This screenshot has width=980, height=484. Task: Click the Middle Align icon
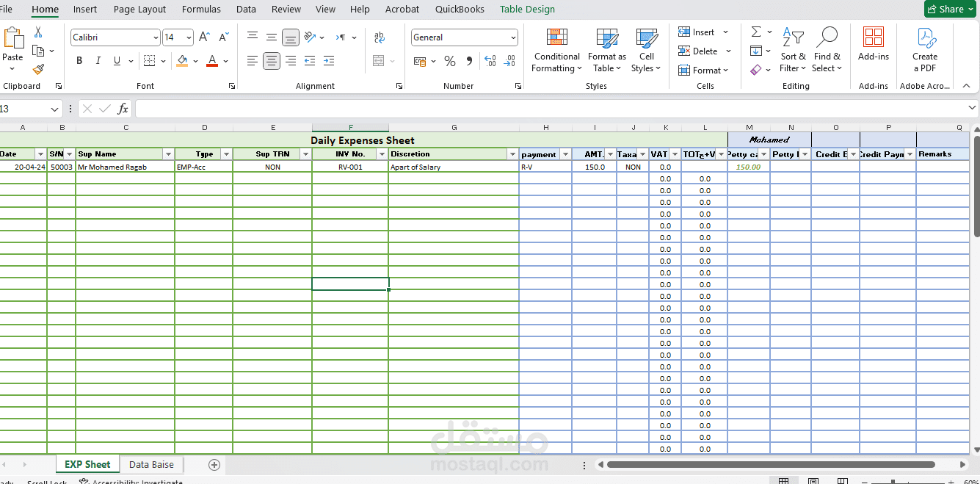(x=272, y=37)
